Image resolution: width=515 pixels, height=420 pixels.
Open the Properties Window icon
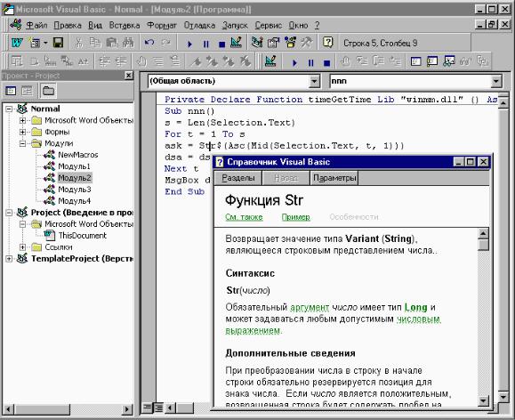273,43
